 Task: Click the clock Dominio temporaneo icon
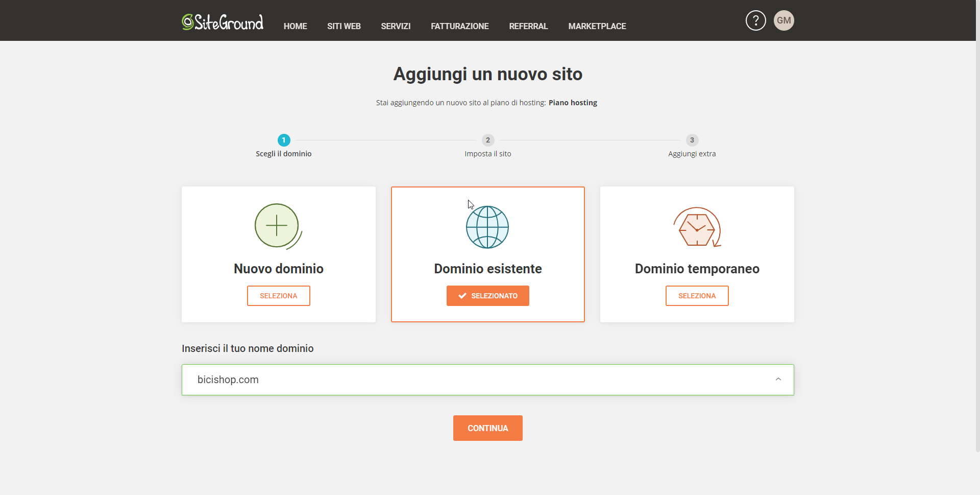click(x=697, y=227)
